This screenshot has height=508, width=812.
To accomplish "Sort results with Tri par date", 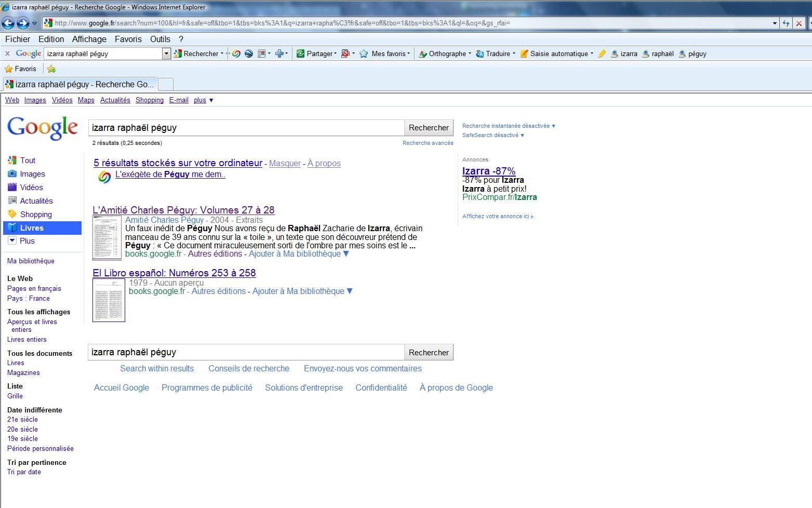I will 24,472.
